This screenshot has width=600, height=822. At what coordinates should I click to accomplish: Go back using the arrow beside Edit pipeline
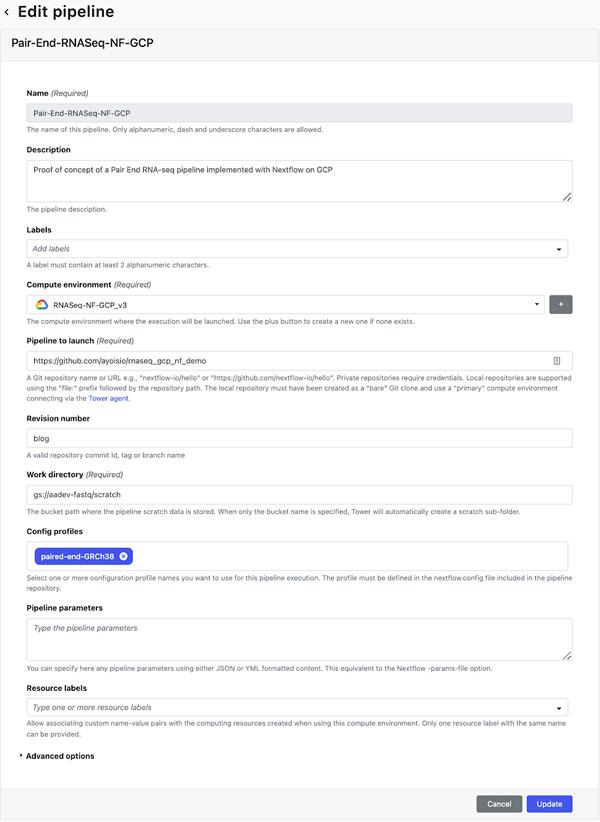click(x=8, y=13)
